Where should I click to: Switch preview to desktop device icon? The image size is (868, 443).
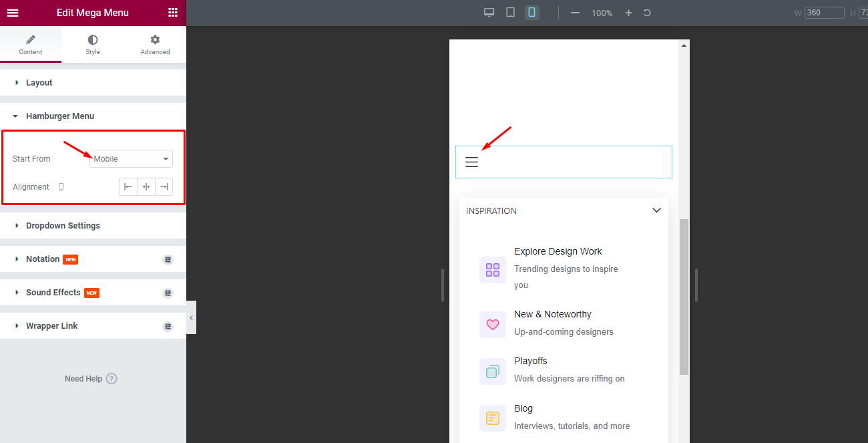(x=489, y=12)
